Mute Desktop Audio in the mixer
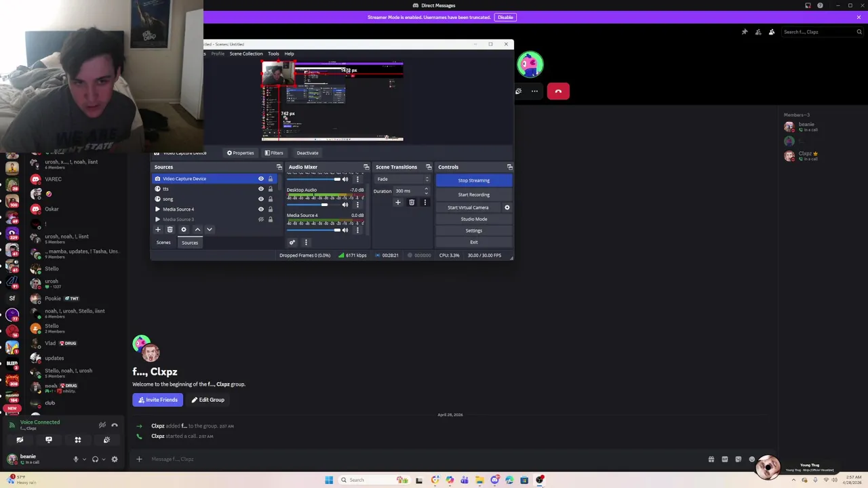The height and width of the screenshot is (488, 868). [x=345, y=205]
